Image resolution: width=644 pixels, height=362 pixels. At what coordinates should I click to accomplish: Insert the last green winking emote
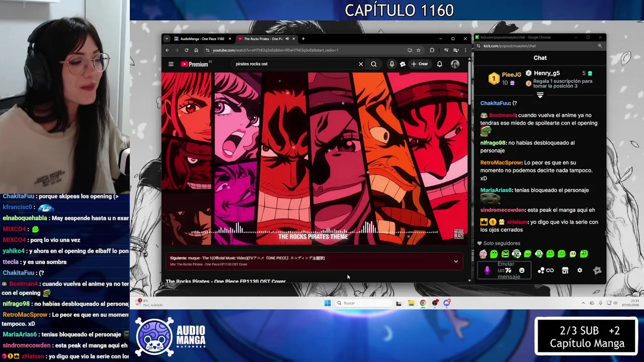(584, 254)
